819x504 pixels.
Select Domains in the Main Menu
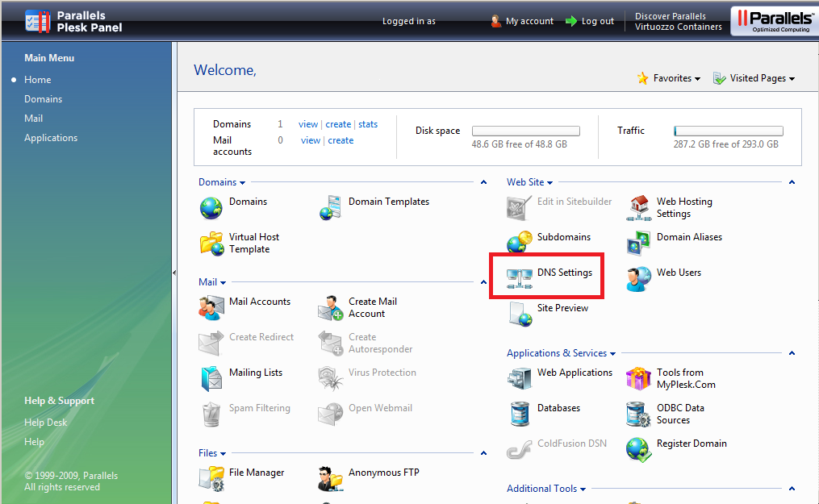click(44, 99)
